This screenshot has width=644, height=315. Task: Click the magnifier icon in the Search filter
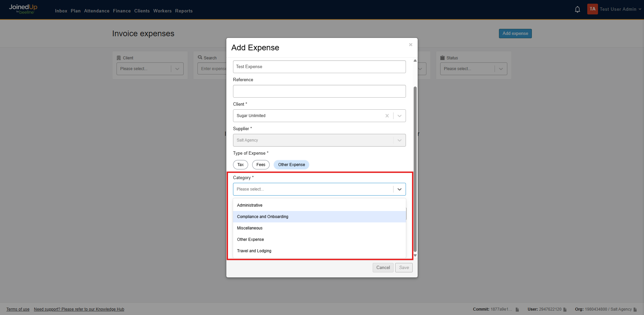point(200,57)
